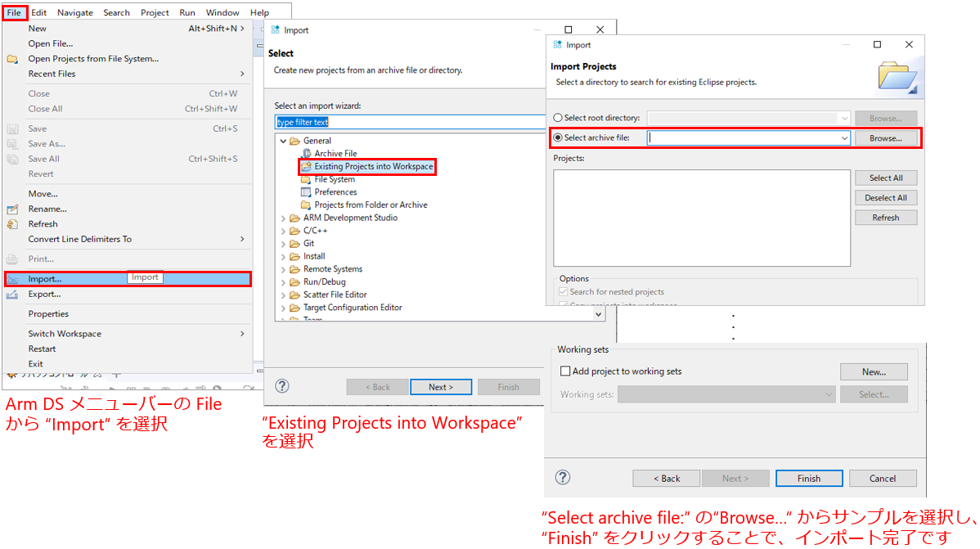
Task: Choose Switch Workspace from File menu
Action: pos(65,334)
